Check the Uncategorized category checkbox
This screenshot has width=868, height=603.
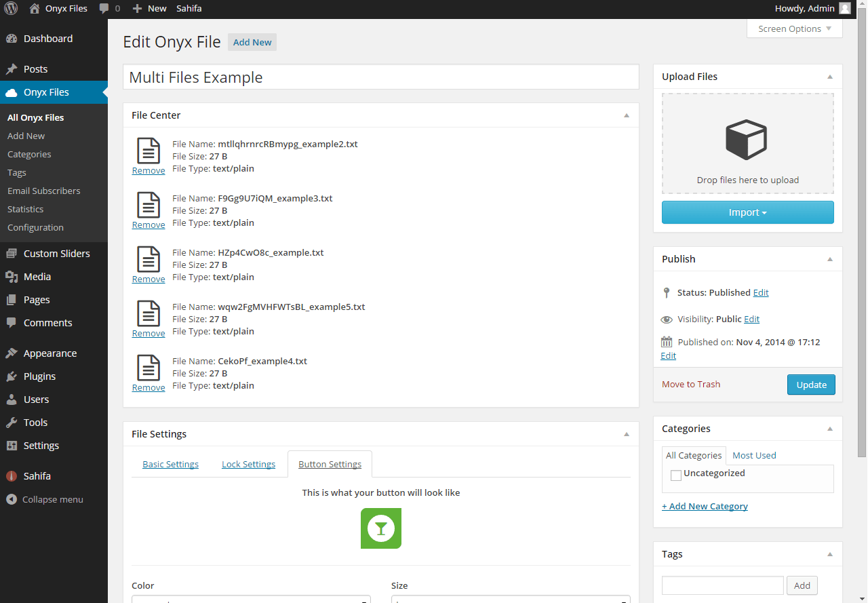tap(675, 475)
